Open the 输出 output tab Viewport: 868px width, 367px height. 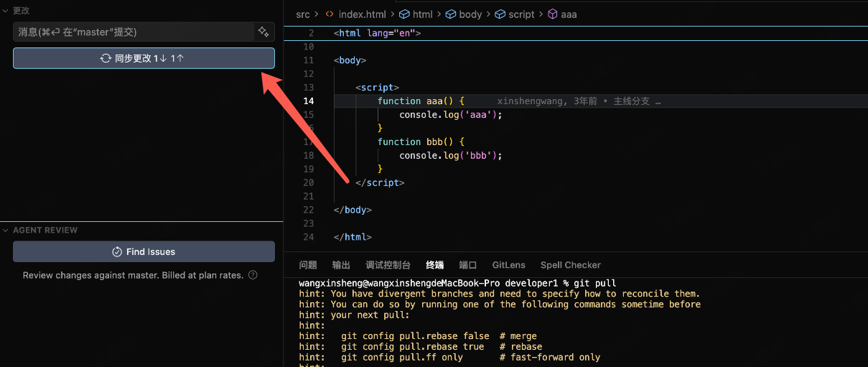click(x=341, y=265)
